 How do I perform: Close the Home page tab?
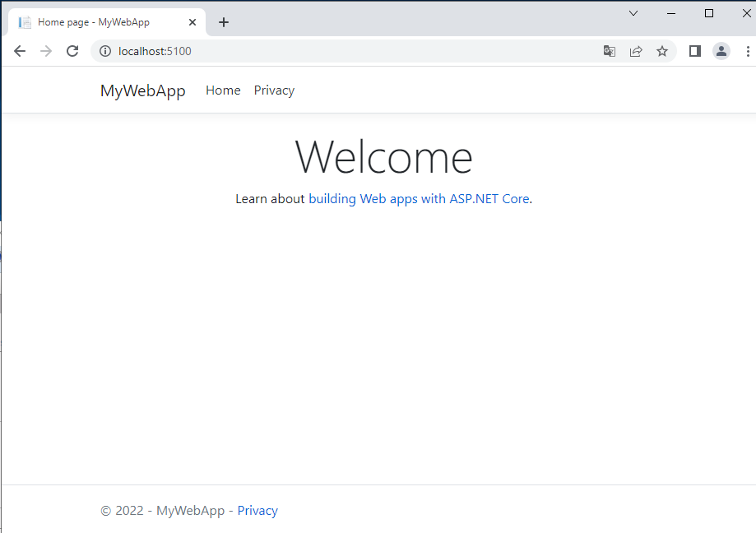click(x=192, y=22)
